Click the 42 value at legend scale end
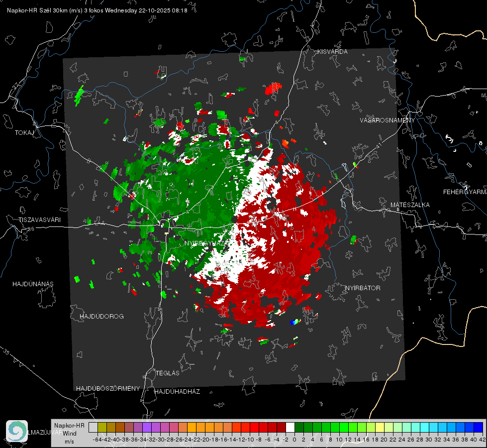This screenshot has height=448, width=487. coord(482,440)
